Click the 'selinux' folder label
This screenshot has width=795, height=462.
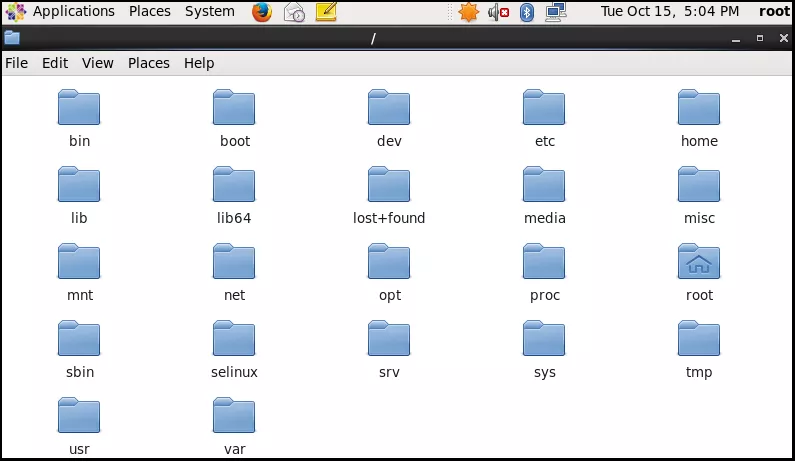(x=234, y=372)
